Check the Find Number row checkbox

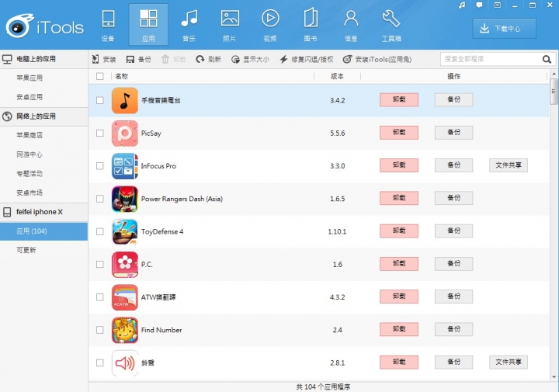click(x=100, y=330)
